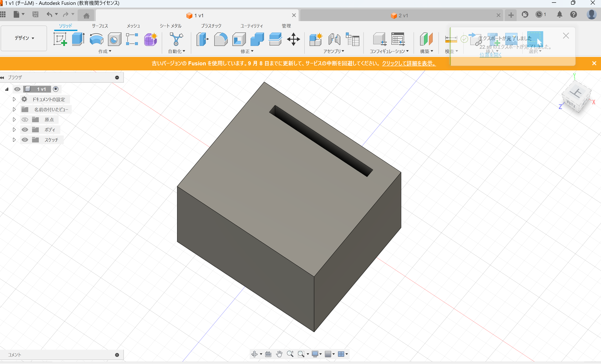
Task: Select the Measure tool
Action: point(451,39)
